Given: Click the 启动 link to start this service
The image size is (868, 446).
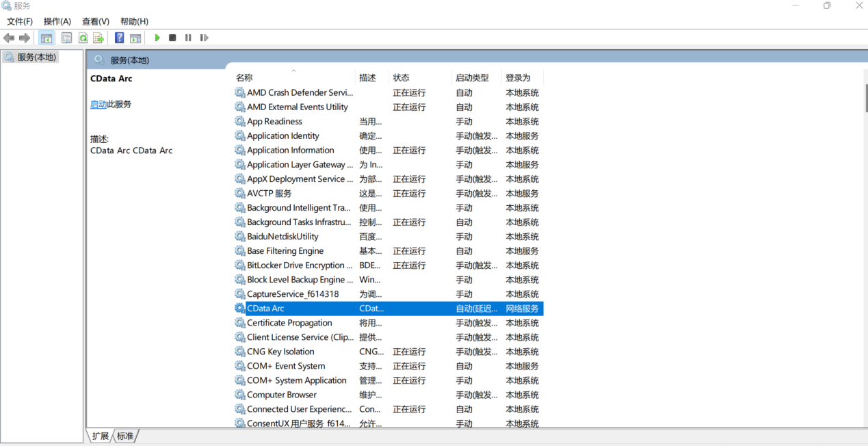Looking at the screenshot, I should pos(98,105).
